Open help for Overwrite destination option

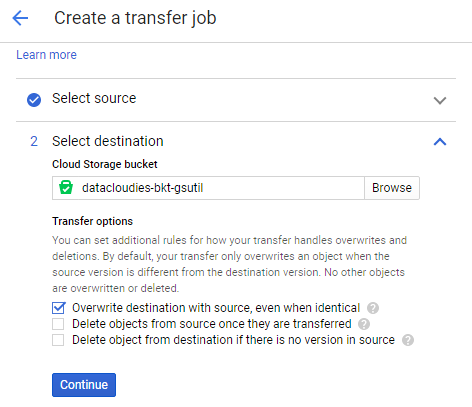coord(373,308)
